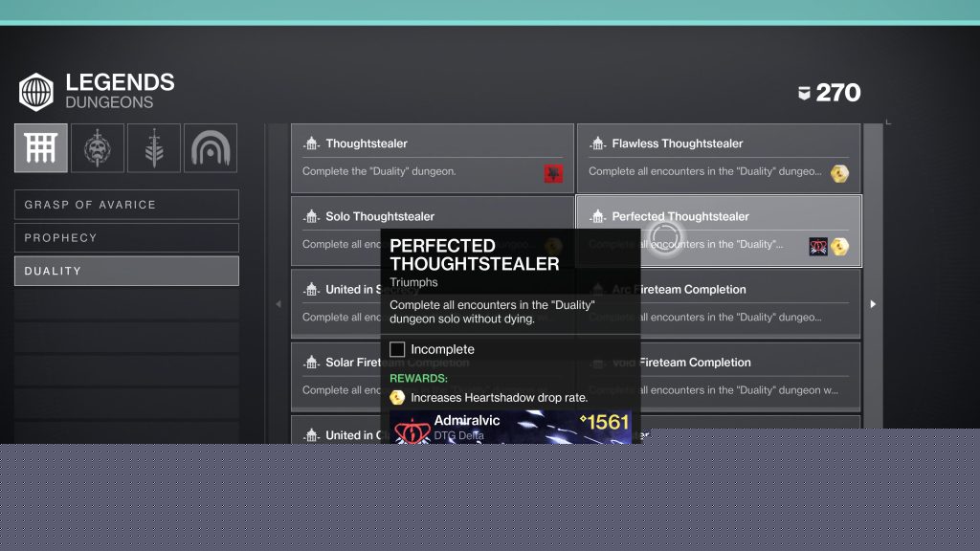Click the 'Triumphs' subtitle in the tooltip
The width and height of the screenshot is (980, 551).
coord(413,282)
